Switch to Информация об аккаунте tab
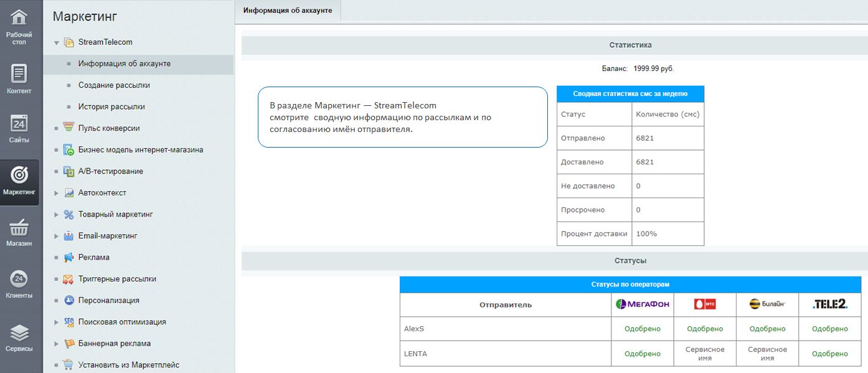 288,11
